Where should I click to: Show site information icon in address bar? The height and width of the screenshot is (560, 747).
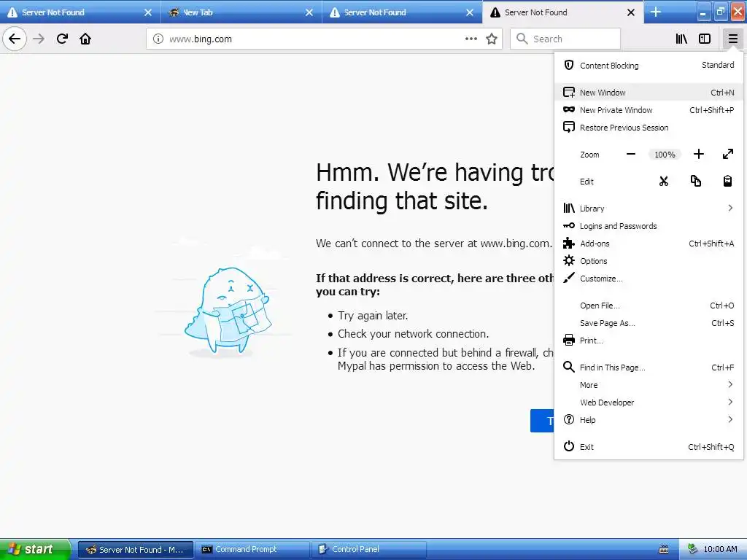(x=158, y=39)
